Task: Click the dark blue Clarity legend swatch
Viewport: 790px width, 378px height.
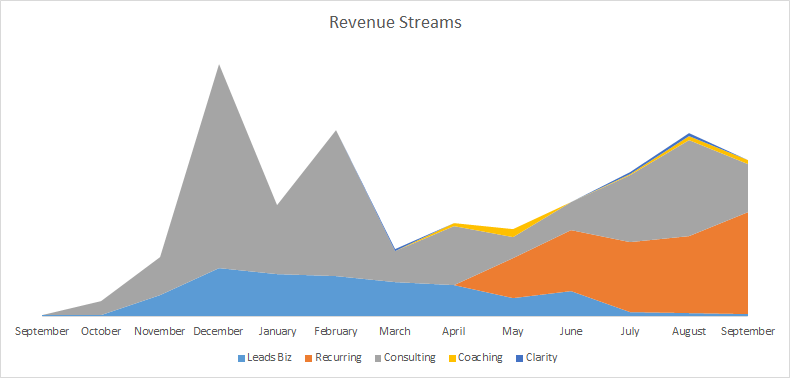Action: (519, 358)
